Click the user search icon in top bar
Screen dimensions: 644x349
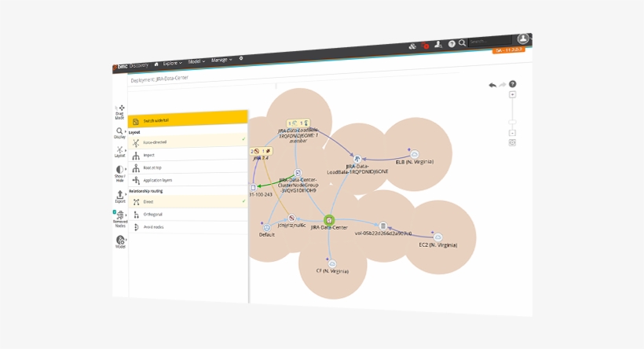438,44
